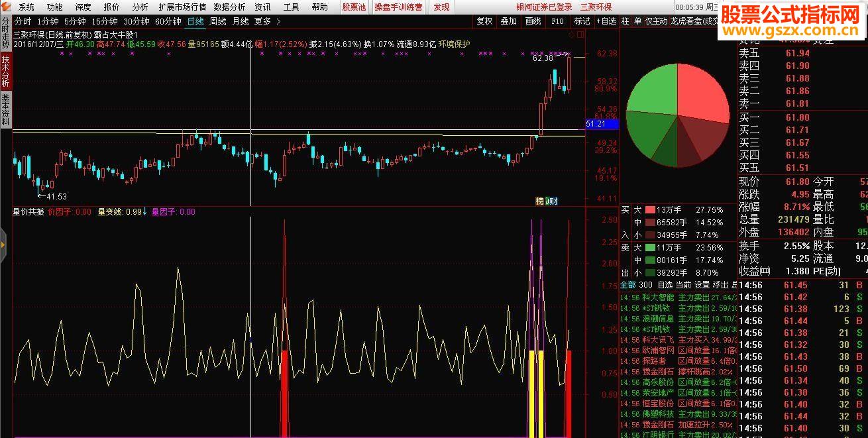
Task: Open the 资讯 menu
Action: (x=262, y=7)
